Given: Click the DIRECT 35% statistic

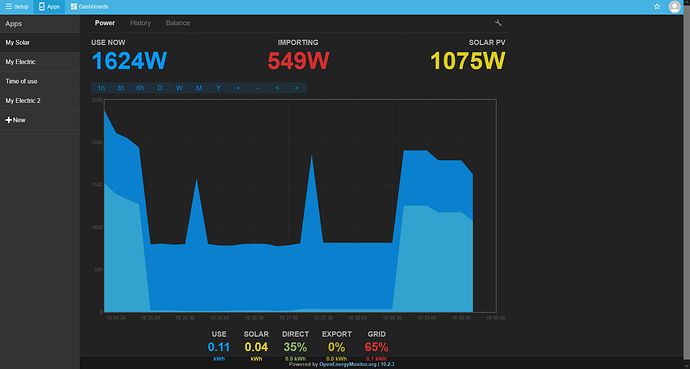Looking at the screenshot, I should [x=295, y=347].
